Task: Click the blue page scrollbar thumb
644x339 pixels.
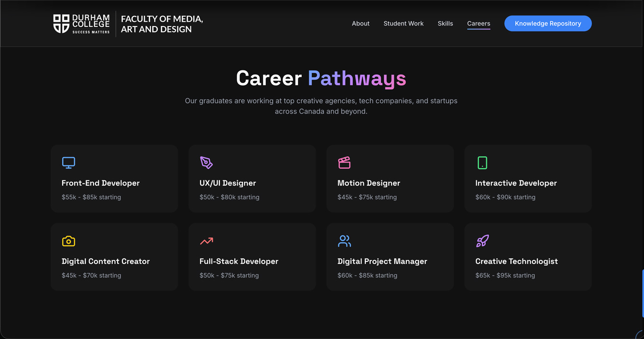Action: coord(643,293)
